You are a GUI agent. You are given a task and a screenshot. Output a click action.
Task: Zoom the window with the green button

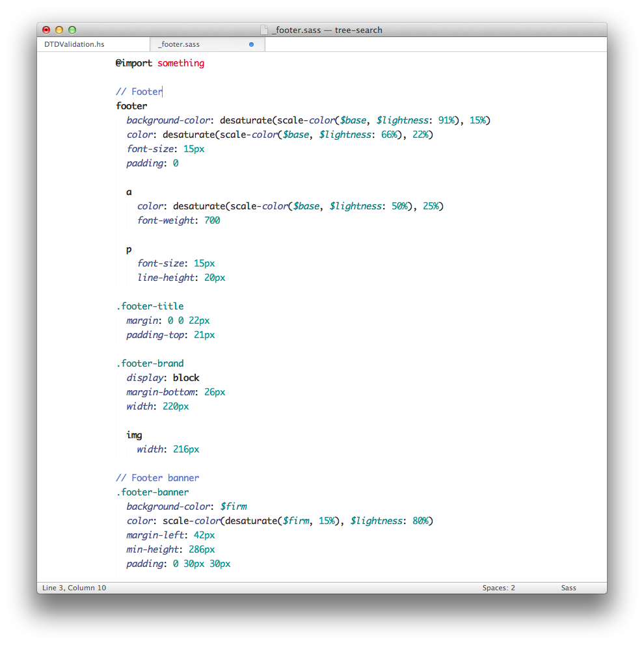coord(72,30)
